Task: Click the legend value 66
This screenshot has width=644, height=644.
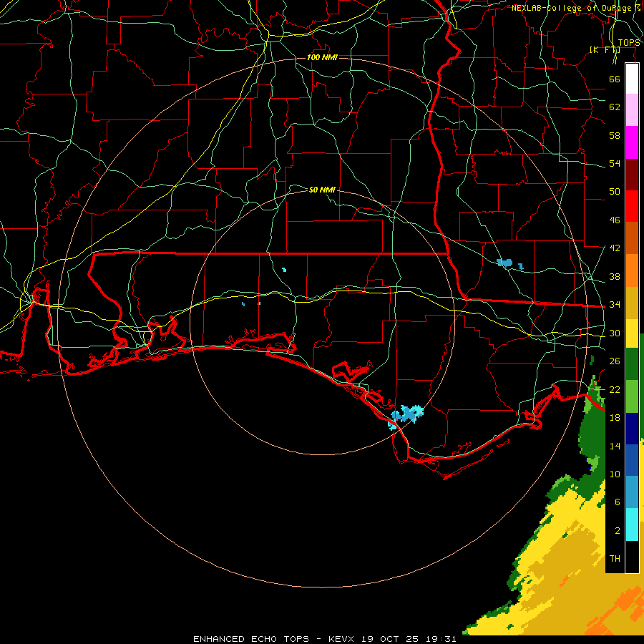Action: click(x=615, y=79)
